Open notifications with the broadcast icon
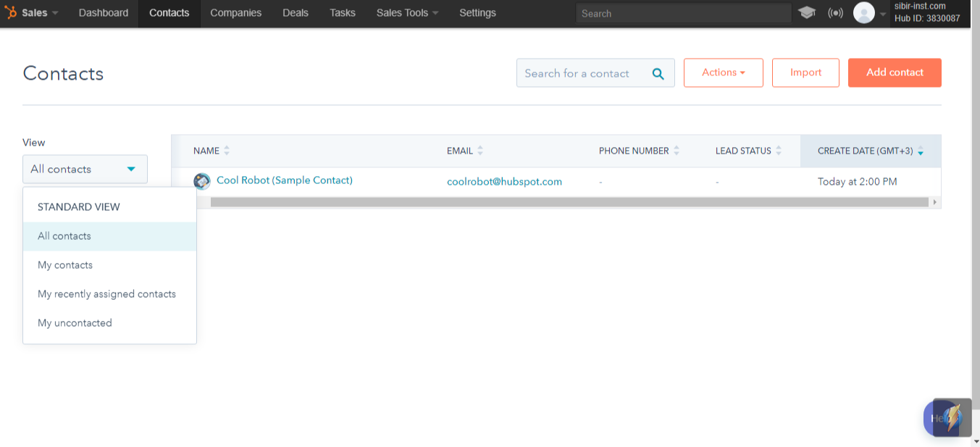Screen dimensions: 980x447 click(834, 12)
